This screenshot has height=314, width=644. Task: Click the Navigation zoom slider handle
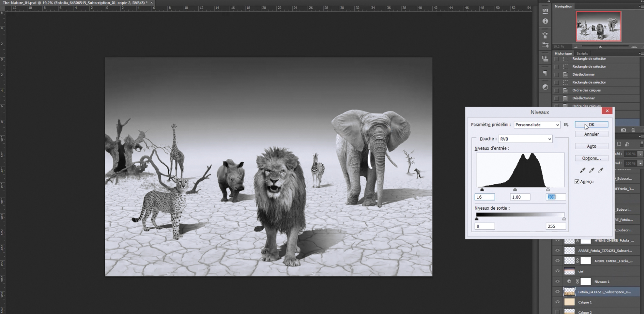pyautogui.click(x=600, y=47)
